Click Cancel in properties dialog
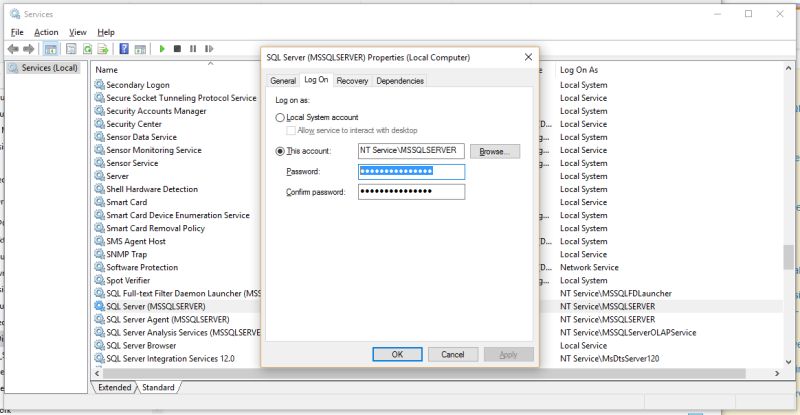800x415 pixels. point(453,354)
